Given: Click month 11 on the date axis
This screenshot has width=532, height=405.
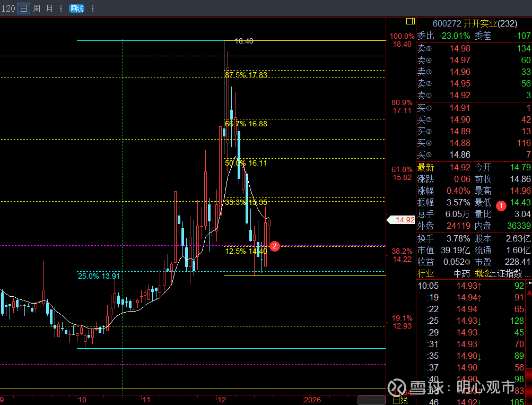Looking at the screenshot, I should coord(146,400).
